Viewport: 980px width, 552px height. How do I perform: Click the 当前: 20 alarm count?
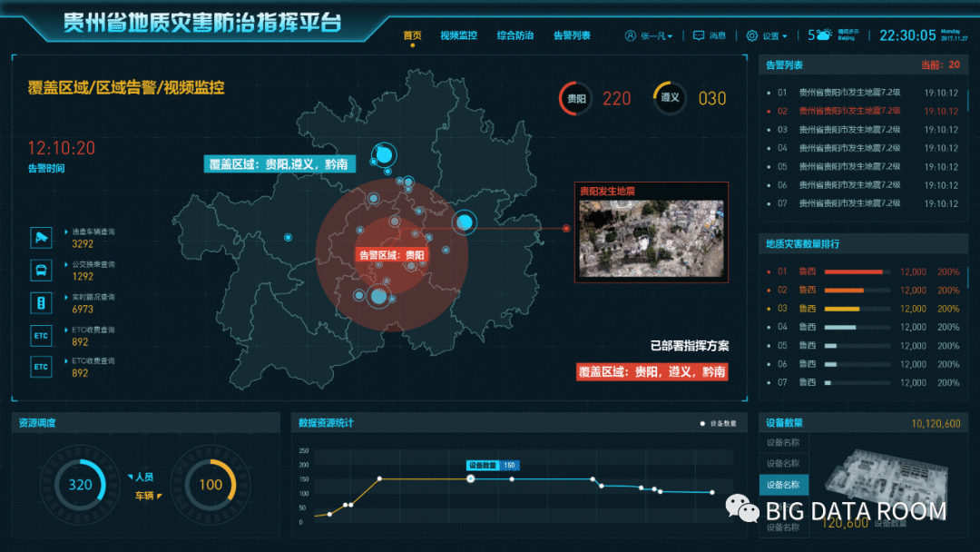tap(940, 65)
